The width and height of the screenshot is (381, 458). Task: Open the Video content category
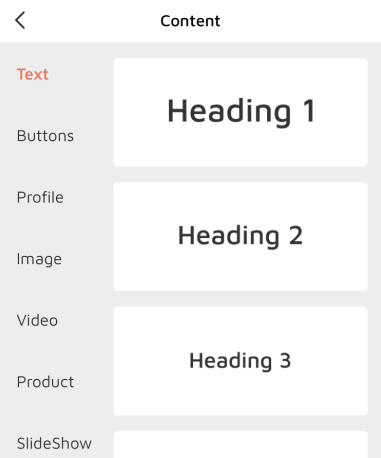(x=37, y=320)
